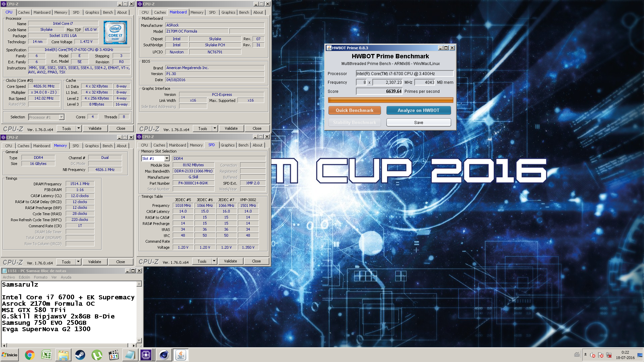Click the Inicio start button

click(9, 355)
